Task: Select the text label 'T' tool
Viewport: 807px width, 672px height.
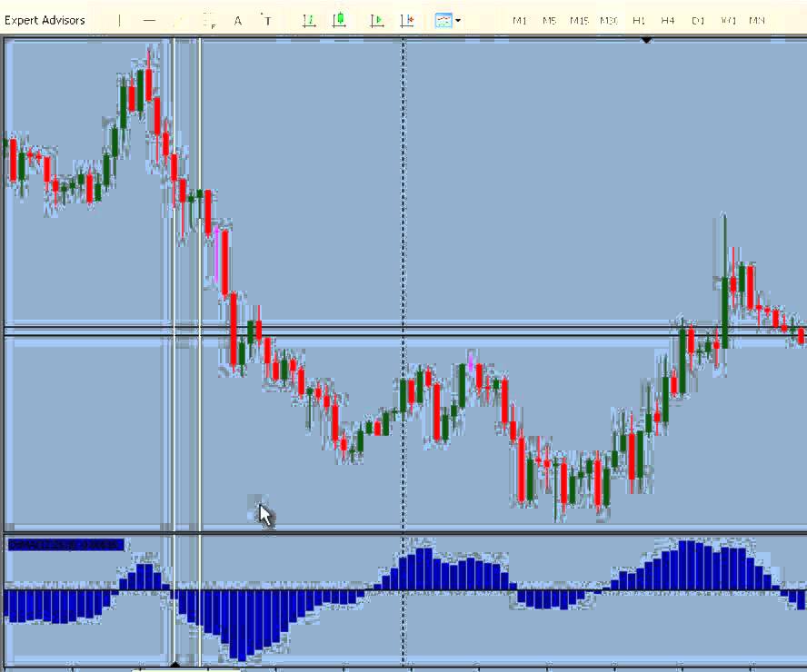Action: pos(266,20)
